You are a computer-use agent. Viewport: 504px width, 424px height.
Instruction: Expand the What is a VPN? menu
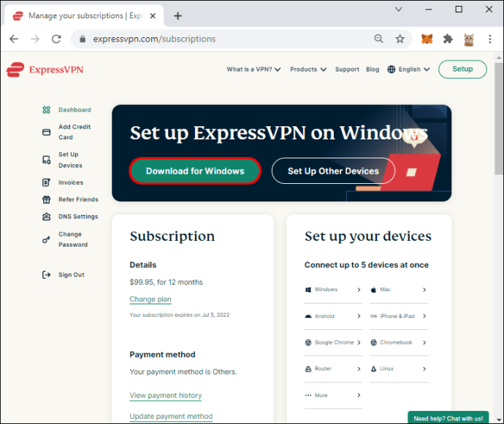tap(253, 69)
